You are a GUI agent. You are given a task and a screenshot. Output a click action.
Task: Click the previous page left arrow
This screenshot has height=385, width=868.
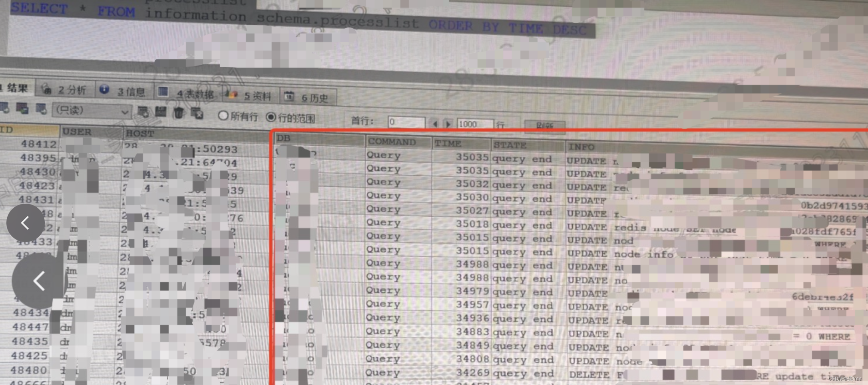435,124
